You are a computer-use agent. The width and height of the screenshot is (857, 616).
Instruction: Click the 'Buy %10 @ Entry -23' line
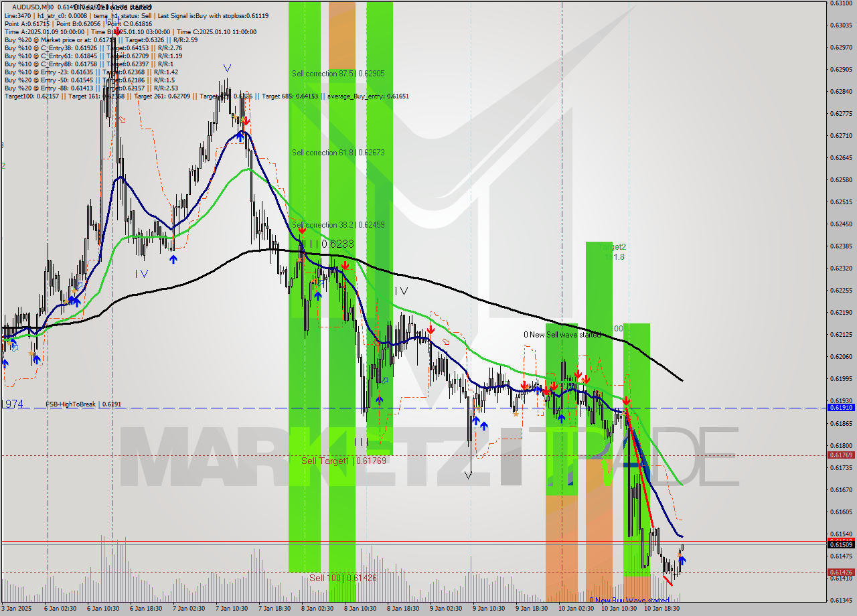(91, 72)
